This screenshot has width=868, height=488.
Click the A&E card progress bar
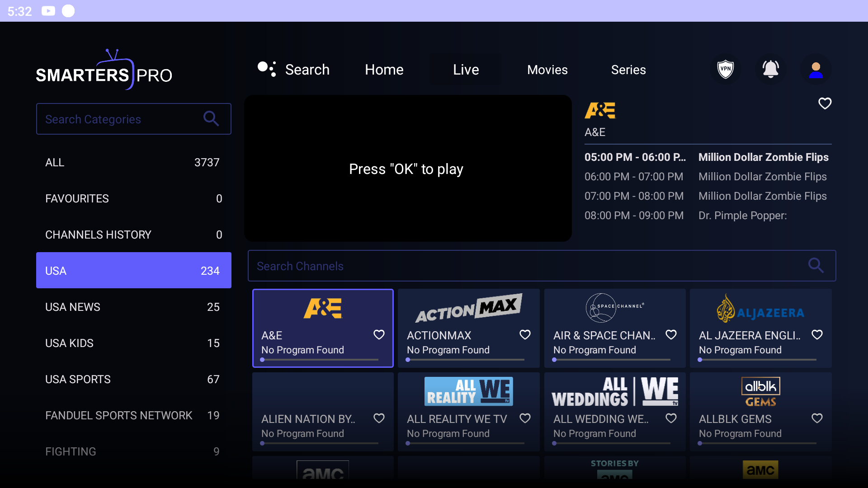click(320, 360)
